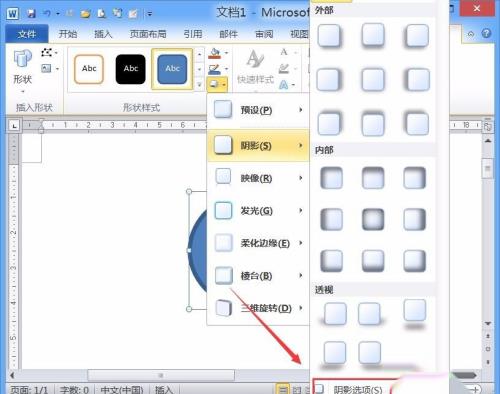
Task: Open the 发光(G) glow submenu item
Action: click(258, 211)
